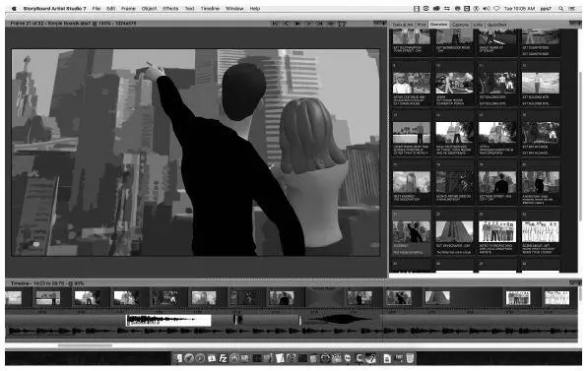The width and height of the screenshot is (588, 371).
Task: Open the Timeline menu
Action: coord(210,8)
